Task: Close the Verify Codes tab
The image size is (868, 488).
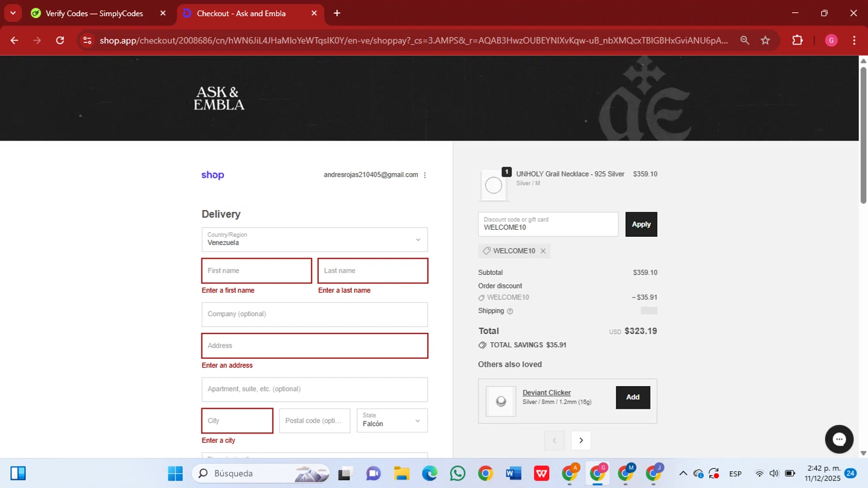Action: click(x=163, y=13)
